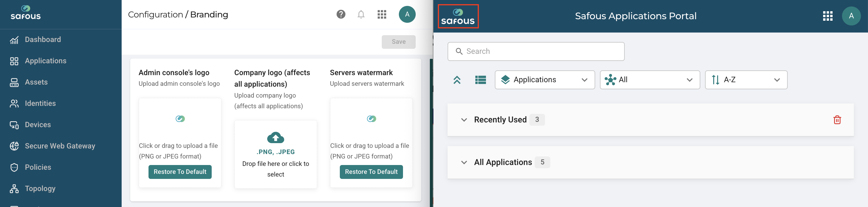Open the user avatar in Applications Portal
Image resolution: width=868 pixels, height=207 pixels.
coord(851,16)
